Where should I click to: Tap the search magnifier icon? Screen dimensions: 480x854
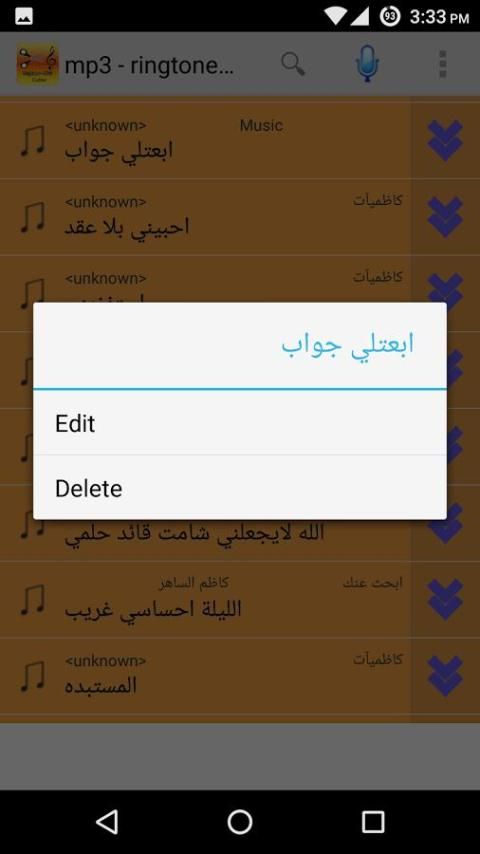[x=293, y=64]
